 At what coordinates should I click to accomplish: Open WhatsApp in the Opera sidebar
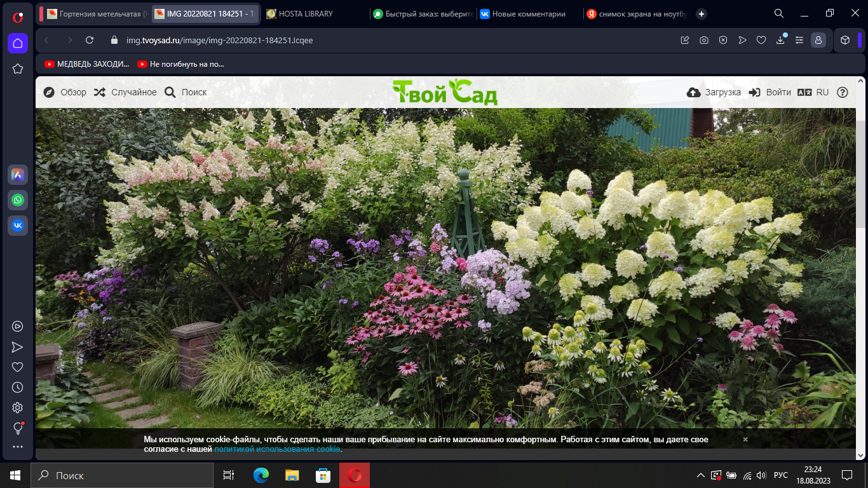click(18, 200)
